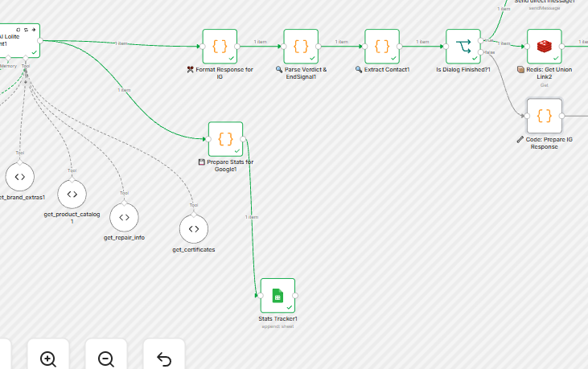The width and height of the screenshot is (588, 369).
Task: Click the Tool diamond atop get_brand_extras1
Action: coord(20,162)
